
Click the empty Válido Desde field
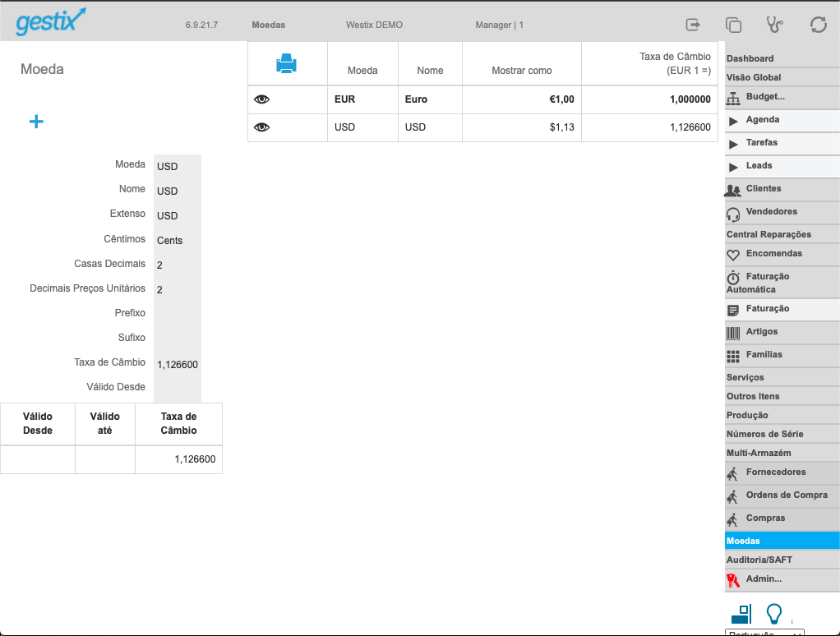click(178, 388)
